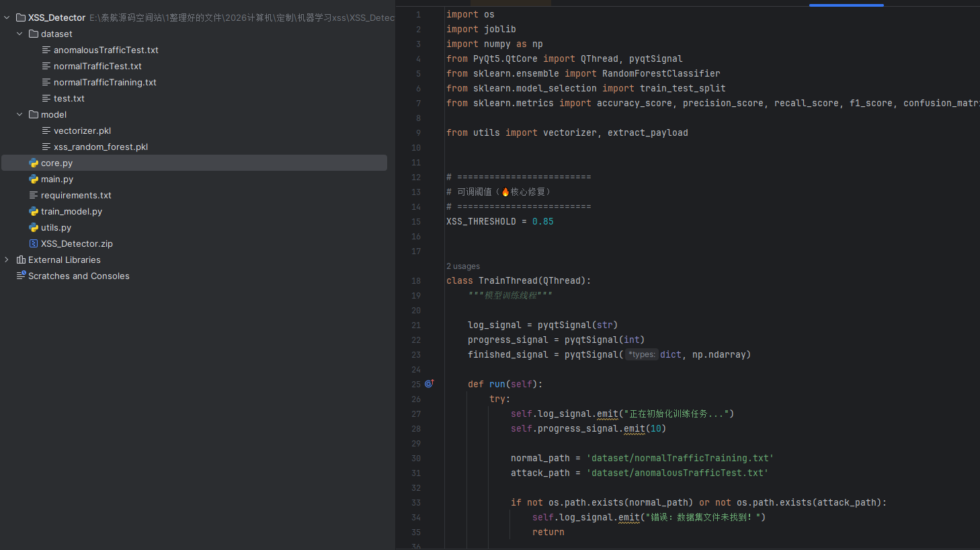
Task: Click the xss_random_forest.pkl file icon
Action: pos(46,147)
